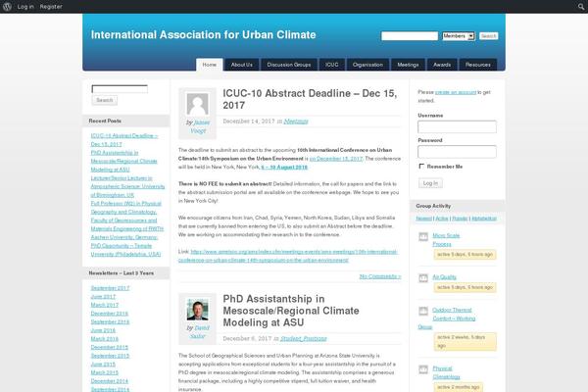
Task: Open the Resources navigation tab
Action: [x=478, y=65]
